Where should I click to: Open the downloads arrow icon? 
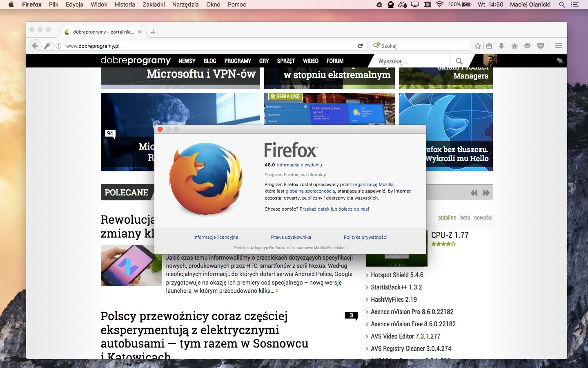[501, 46]
